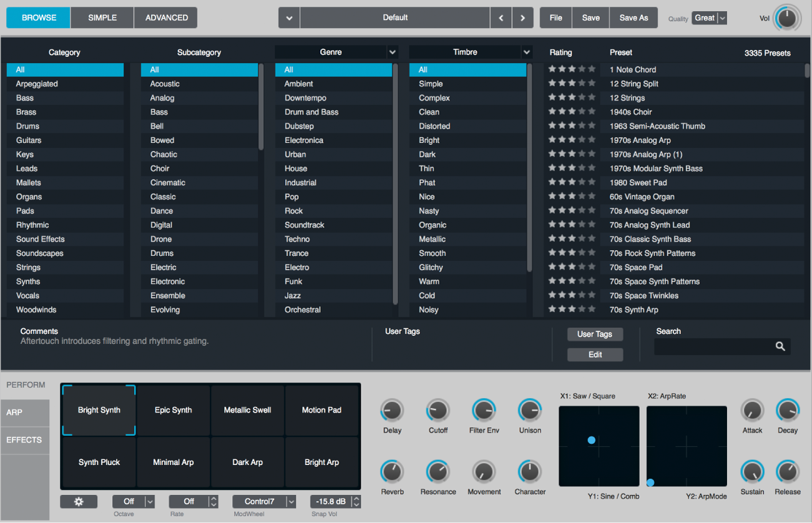Click the Filter Env knob
Image resolution: width=812 pixels, height=523 pixels.
coord(484,411)
